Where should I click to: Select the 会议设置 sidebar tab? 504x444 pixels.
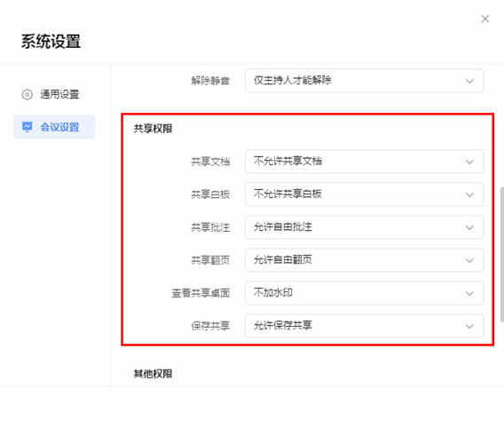[x=54, y=127]
